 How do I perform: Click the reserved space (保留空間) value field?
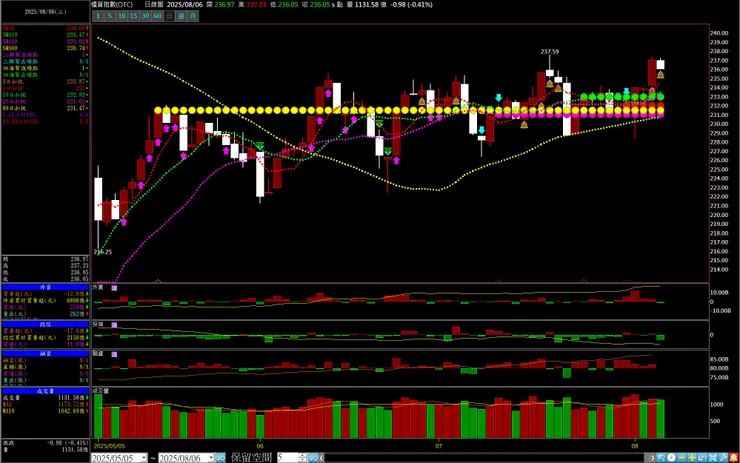pos(287,457)
